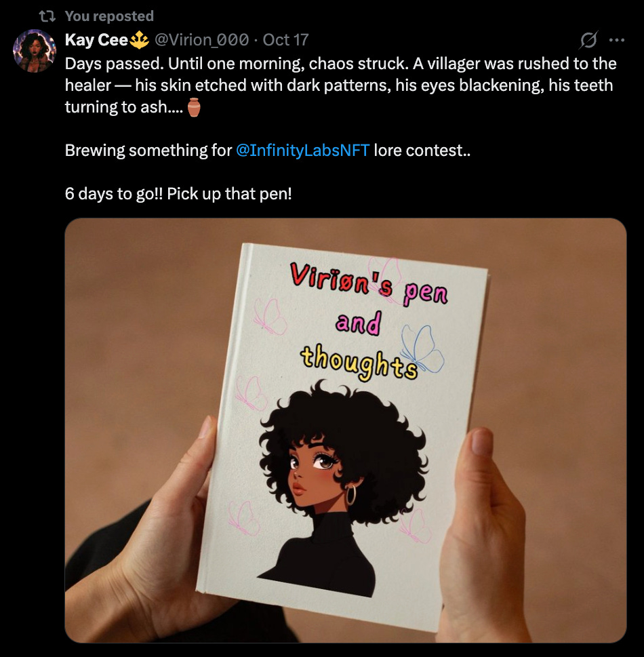Screen dimensions: 644x657
Task: Click the afro-haired girl illustration on the book
Action: (343, 487)
